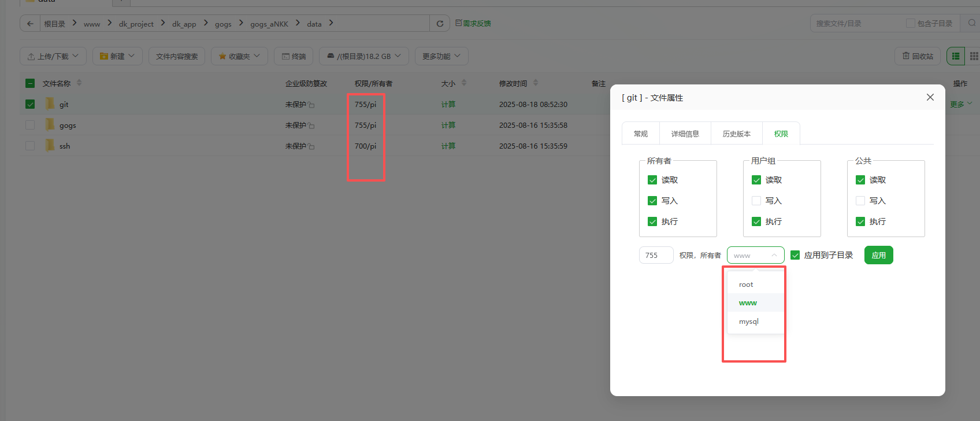980x421 pixels.
Task: Navigate to gogs_aNKK breadcrumb
Action: [x=269, y=24]
